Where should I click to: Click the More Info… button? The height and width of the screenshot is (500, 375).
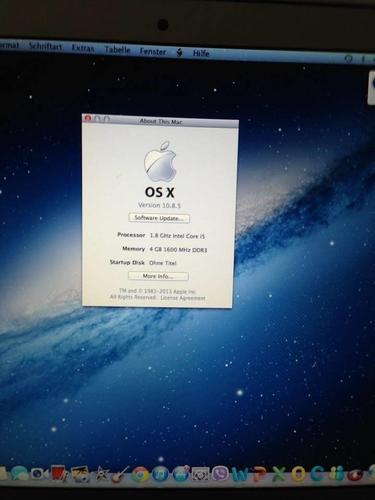click(x=158, y=276)
